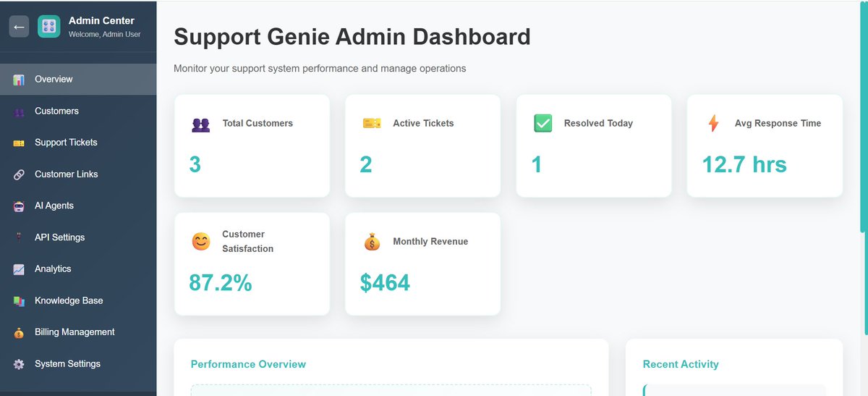868x396 pixels.
Task: Click the Knowledge Base books icon
Action: tap(19, 301)
